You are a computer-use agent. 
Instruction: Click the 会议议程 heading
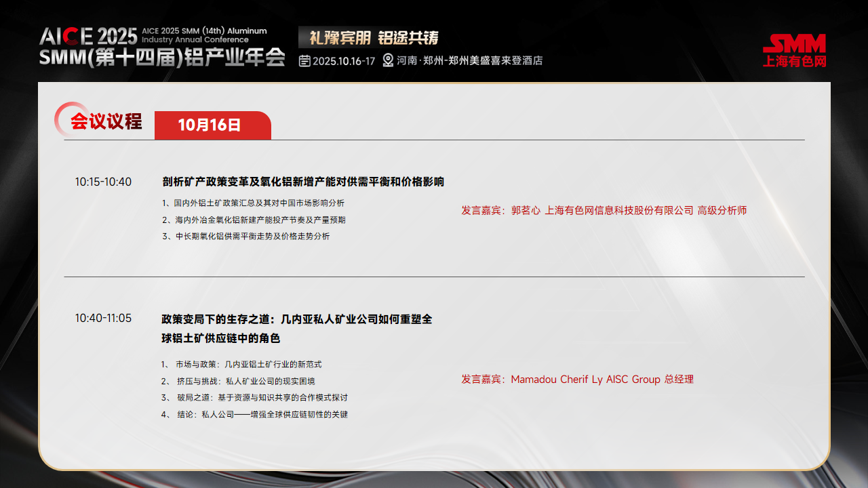(x=106, y=121)
